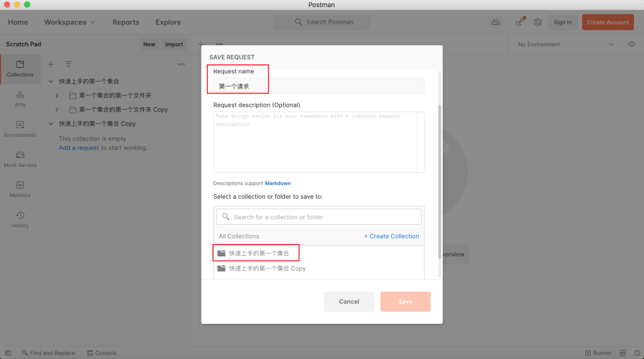The width and height of the screenshot is (644, 359).
Task: Open the Monitors sidebar section
Action: pos(20,190)
